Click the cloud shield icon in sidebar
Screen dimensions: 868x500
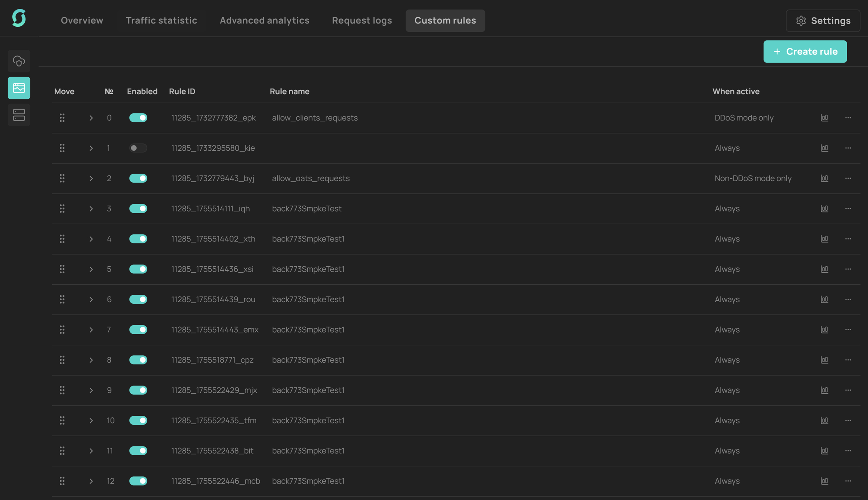tap(19, 61)
